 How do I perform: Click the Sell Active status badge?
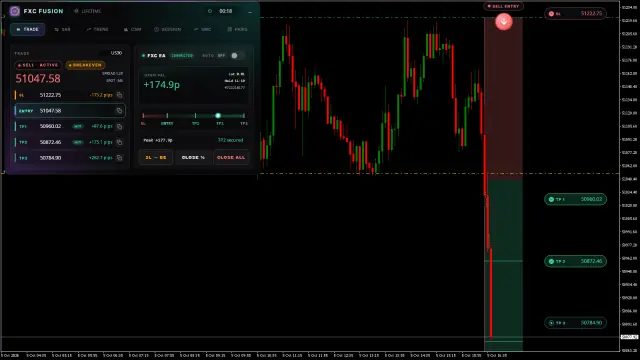coord(38,65)
